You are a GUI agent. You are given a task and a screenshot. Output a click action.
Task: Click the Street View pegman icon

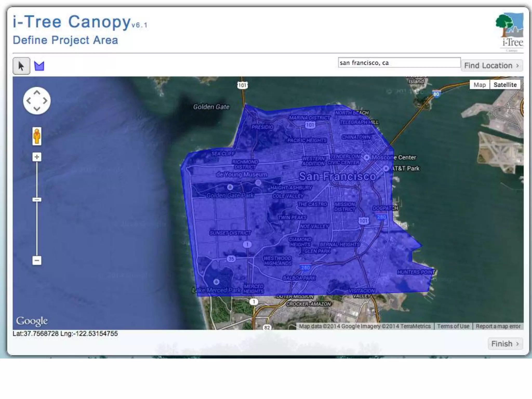click(37, 136)
